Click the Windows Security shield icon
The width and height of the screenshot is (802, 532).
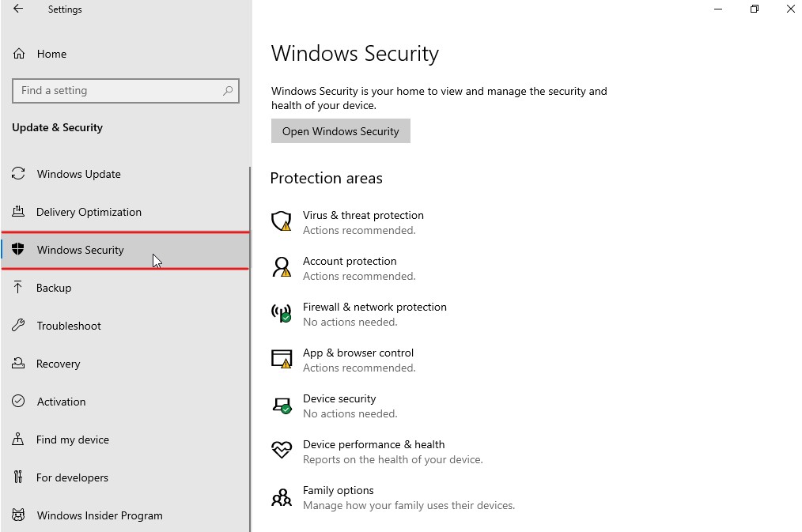(x=18, y=249)
